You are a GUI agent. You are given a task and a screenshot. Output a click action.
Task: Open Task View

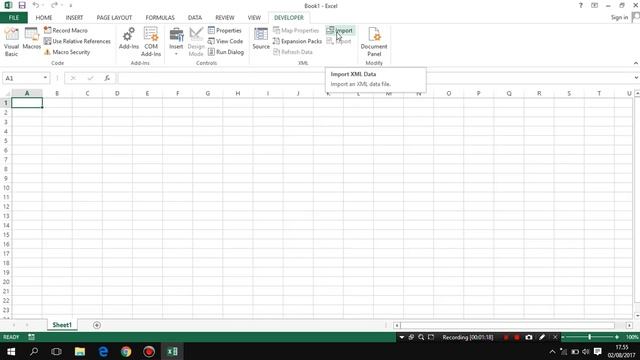[56, 351]
